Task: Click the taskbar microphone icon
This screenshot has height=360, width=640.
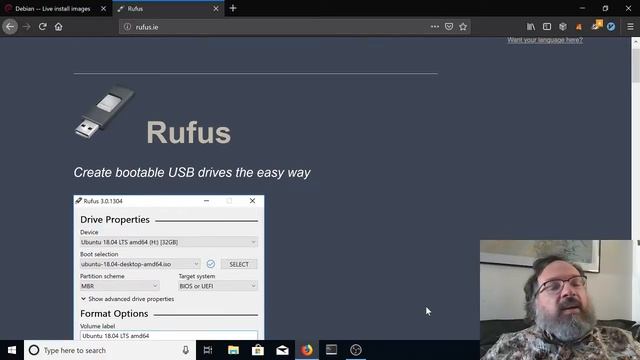Action: point(185,350)
